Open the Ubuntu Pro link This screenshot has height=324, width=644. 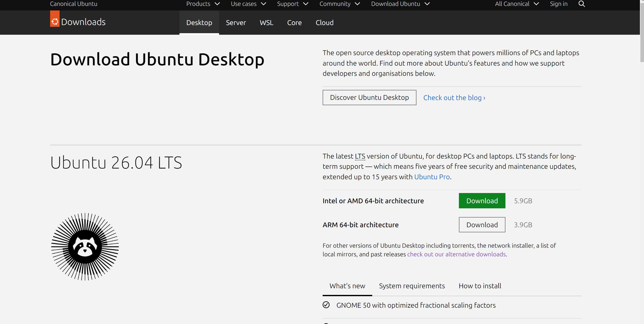point(432,177)
